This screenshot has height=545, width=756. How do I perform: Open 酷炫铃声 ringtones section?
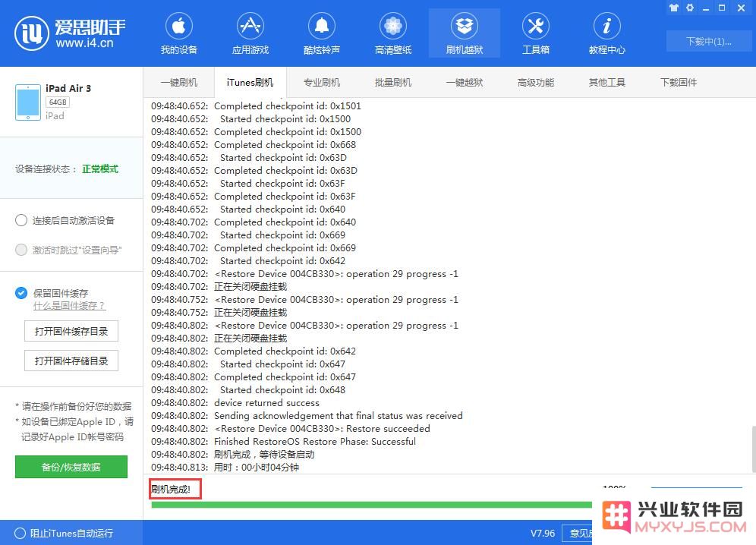pos(321,33)
